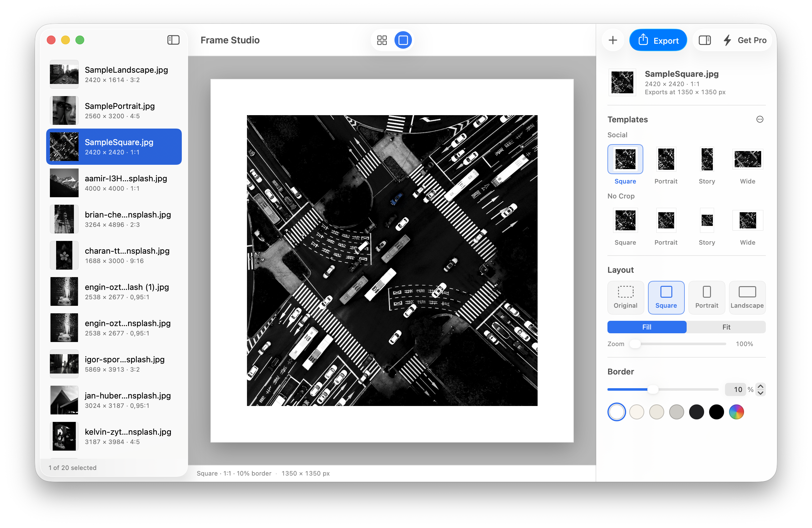Apply the Social Square template

[625, 165]
